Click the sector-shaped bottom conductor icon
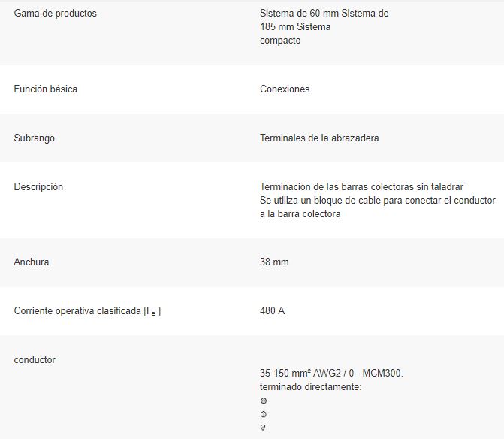Screen dimensions: 504x439 [x=264, y=428]
